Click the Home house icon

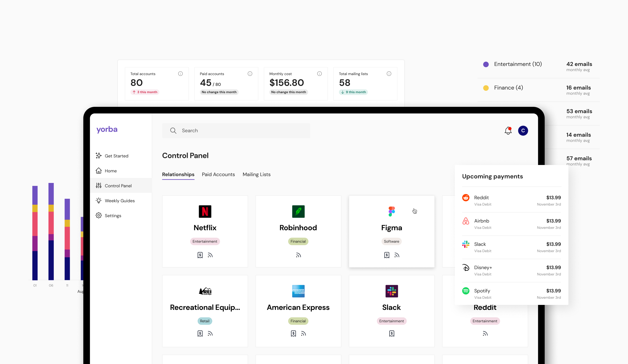(x=99, y=171)
